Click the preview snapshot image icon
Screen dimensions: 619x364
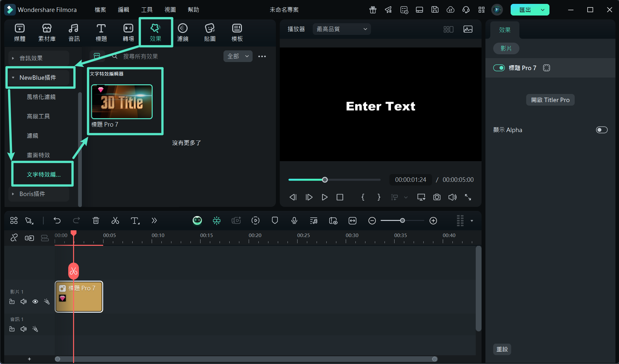[468, 29]
